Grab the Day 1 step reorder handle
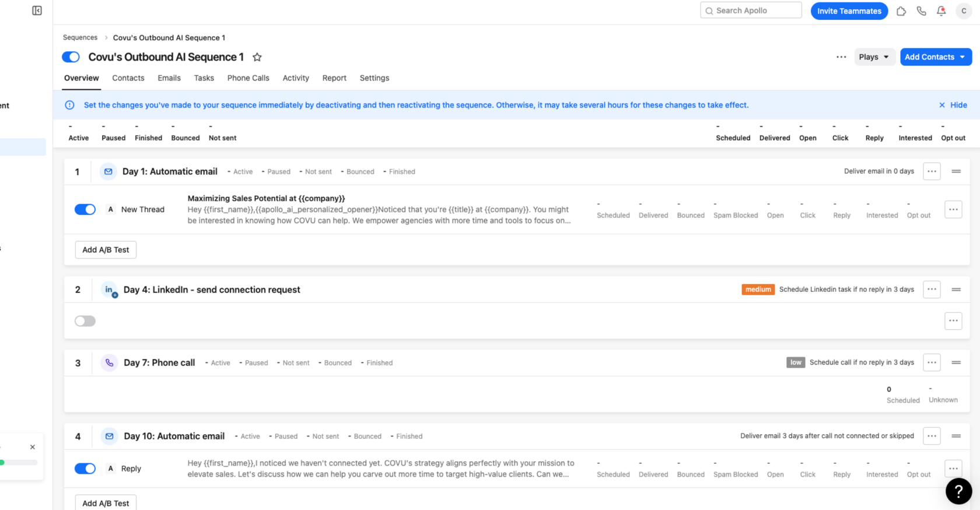Viewport: 980px width, 510px height. click(x=956, y=172)
